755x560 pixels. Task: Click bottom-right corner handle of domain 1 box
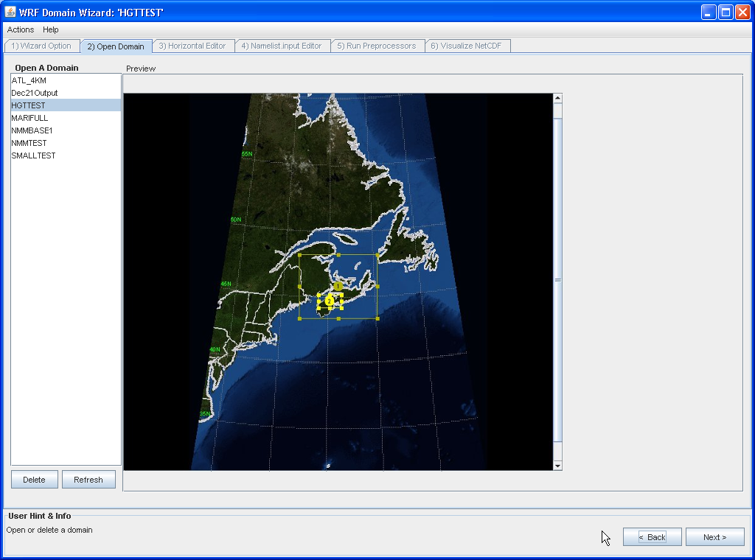[x=377, y=318]
